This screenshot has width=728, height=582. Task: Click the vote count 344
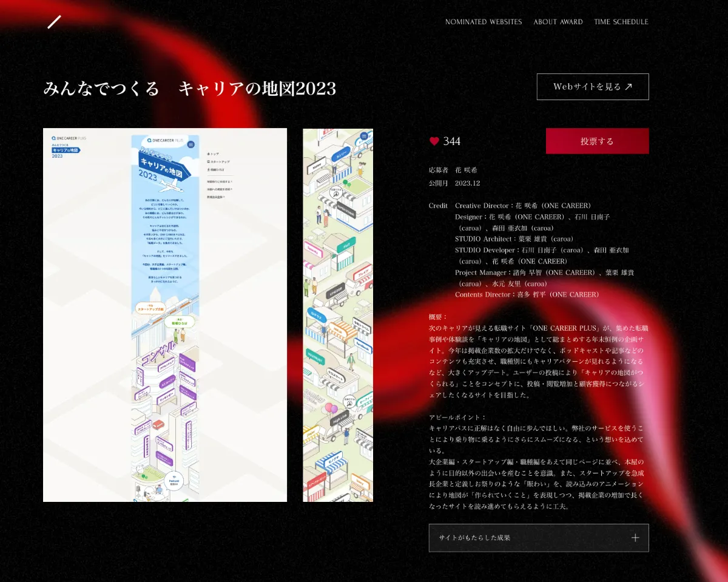452,141
